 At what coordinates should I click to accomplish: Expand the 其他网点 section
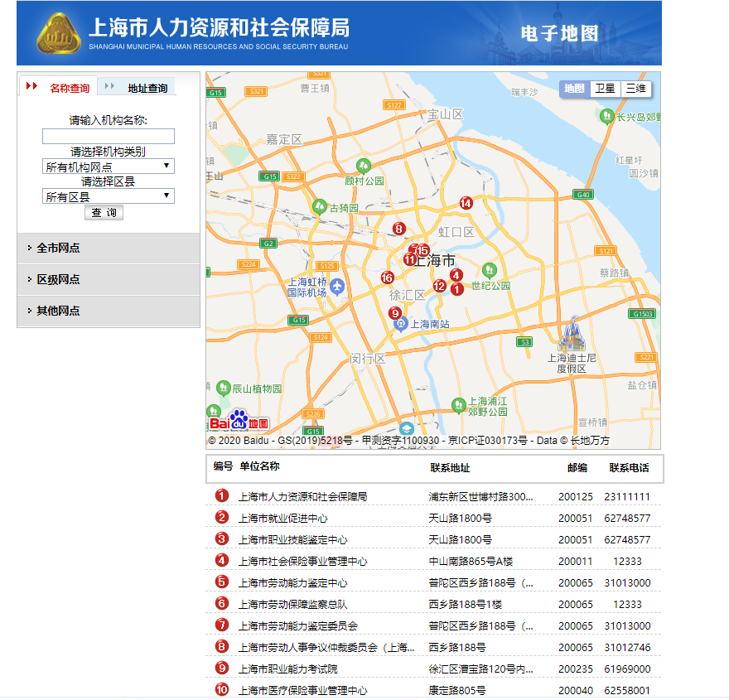(x=109, y=311)
